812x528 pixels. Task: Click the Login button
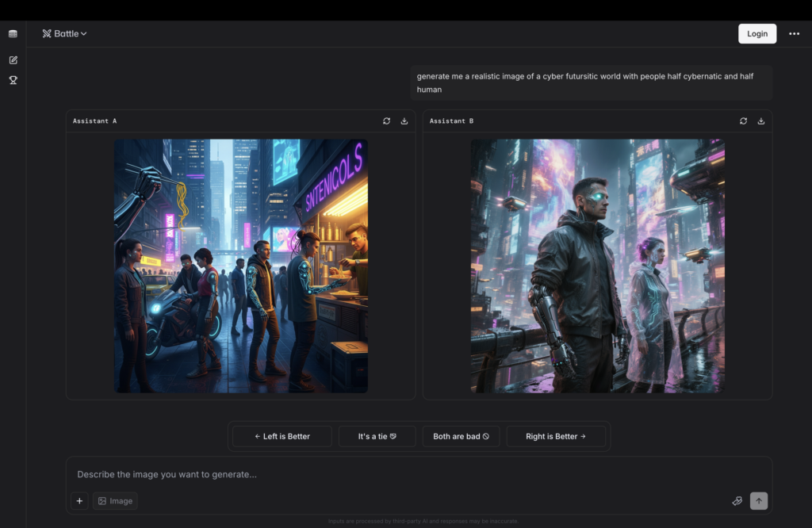pyautogui.click(x=756, y=33)
